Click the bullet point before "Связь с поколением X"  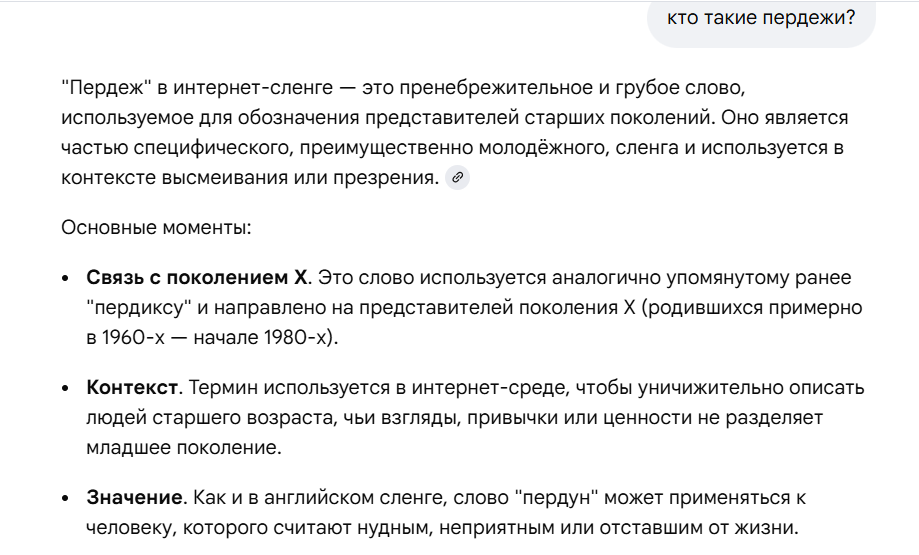pos(66,277)
